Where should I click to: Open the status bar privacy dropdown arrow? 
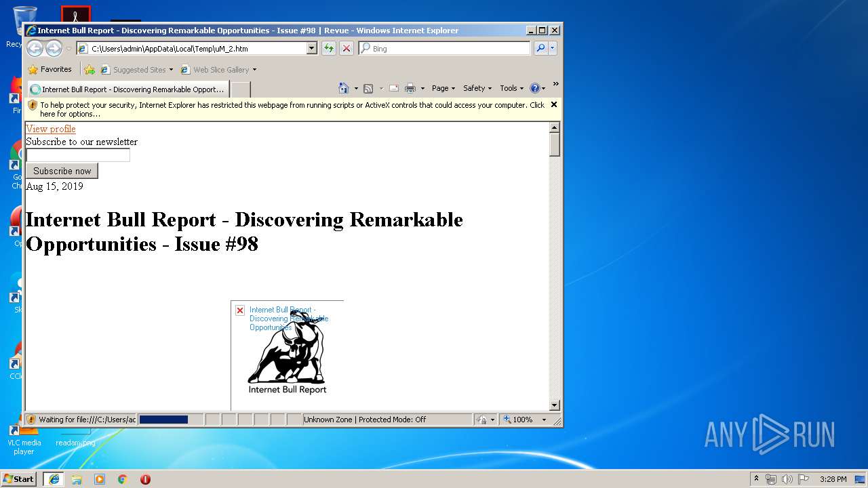coord(492,420)
